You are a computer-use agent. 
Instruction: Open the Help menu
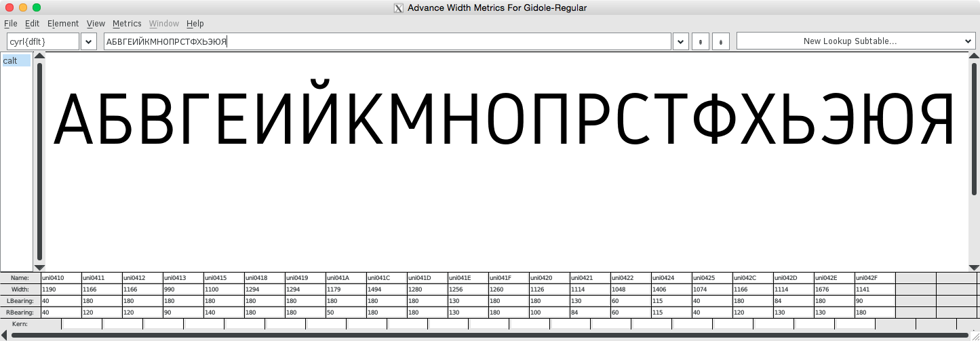coord(195,23)
